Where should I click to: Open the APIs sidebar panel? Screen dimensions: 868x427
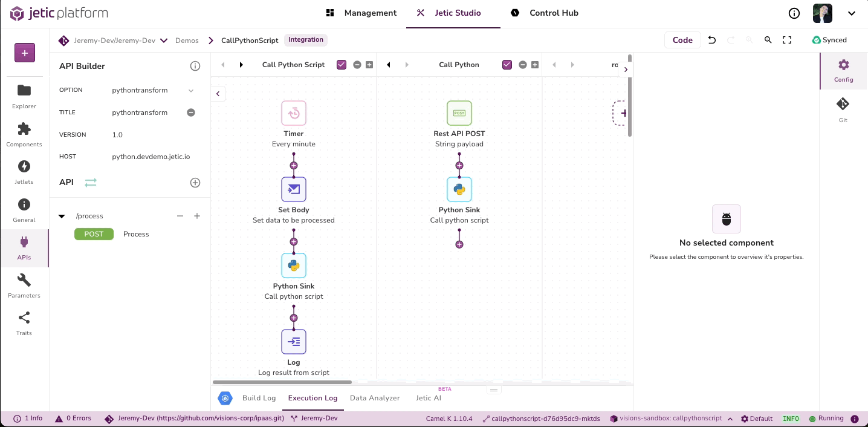[24, 248]
